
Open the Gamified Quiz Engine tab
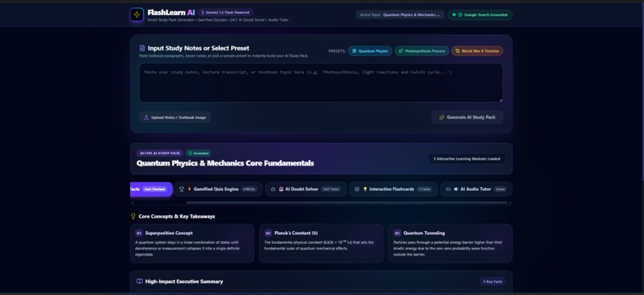click(x=218, y=189)
